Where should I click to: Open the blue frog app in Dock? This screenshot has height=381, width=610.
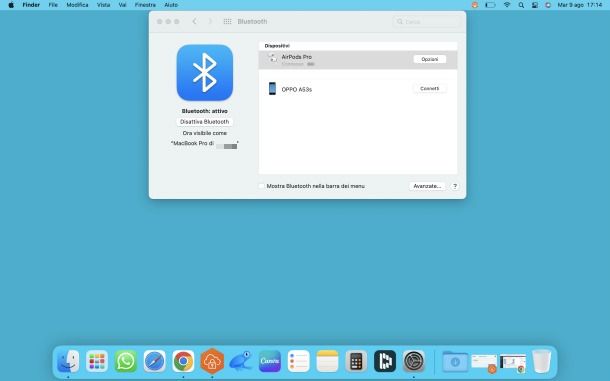240,361
